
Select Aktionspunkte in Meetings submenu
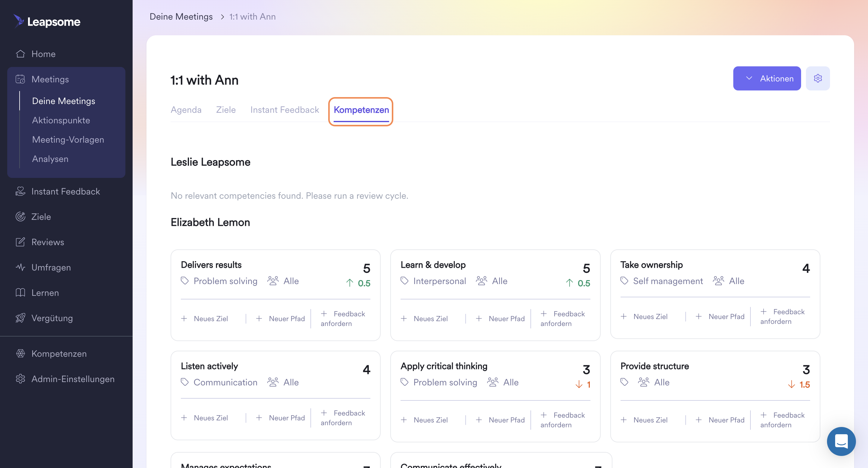pos(61,120)
